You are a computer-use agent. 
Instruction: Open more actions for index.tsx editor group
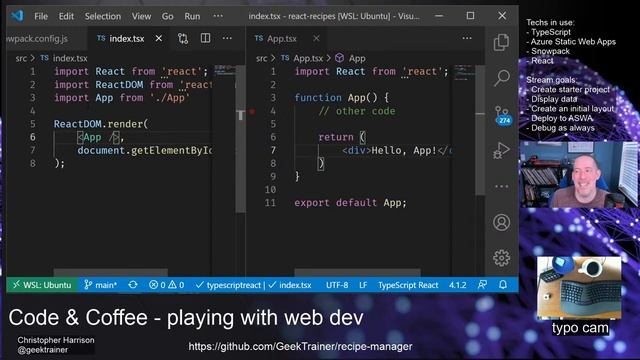tap(227, 38)
